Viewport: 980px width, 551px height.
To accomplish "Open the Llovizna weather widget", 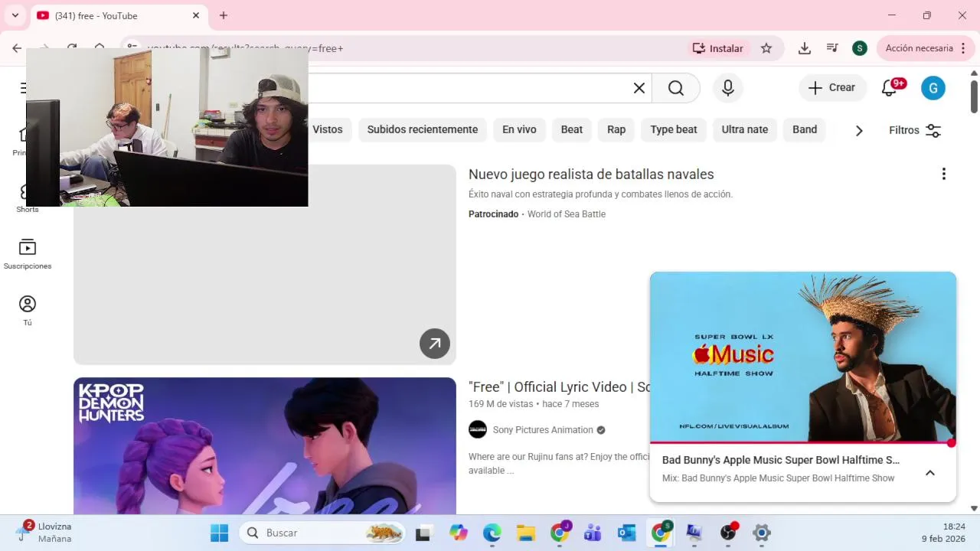I will (46, 533).
